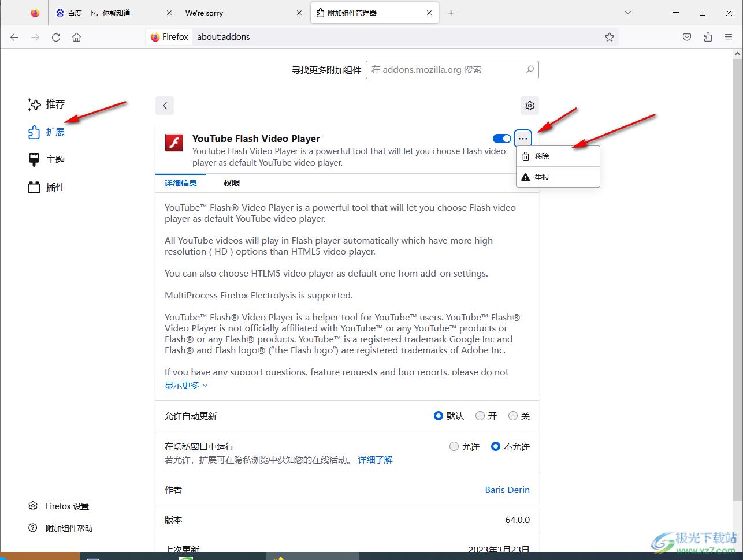Open the 扩展 sidebar category
Viewport: 743px width, 560px height.
pyautogui.click(x=46, y=132)
